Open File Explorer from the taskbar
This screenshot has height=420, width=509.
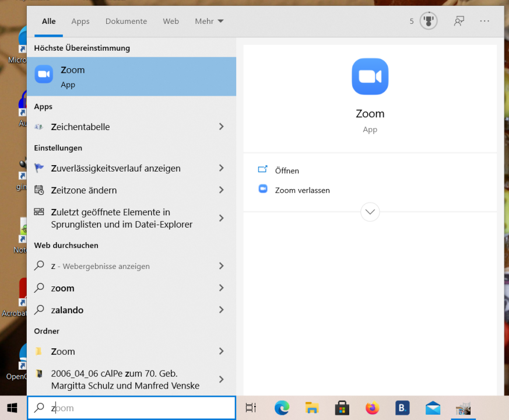click(311, 408)
